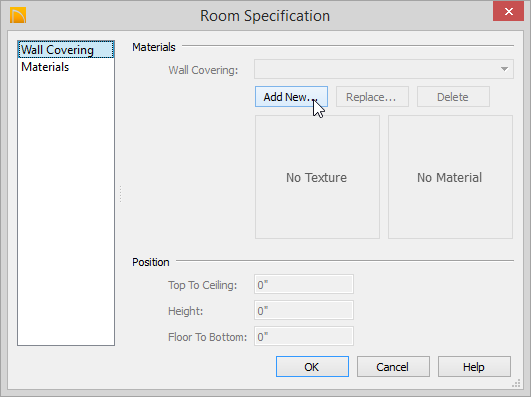
Task: Select the No Material preview pane
Action: click(x=450, y=177)
